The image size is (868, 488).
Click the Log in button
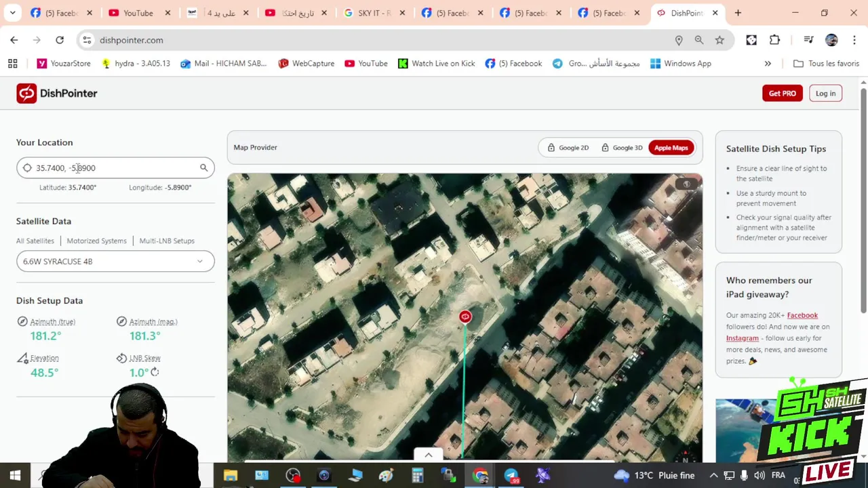(x=825, y=94)
